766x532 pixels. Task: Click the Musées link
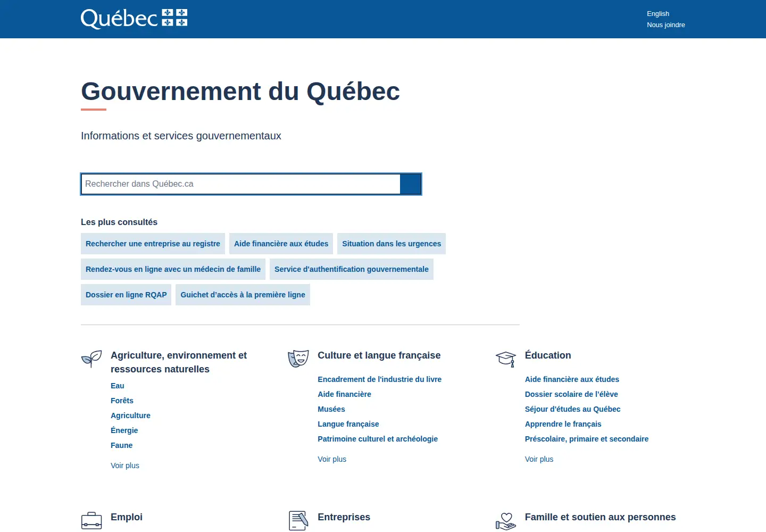[331, 409]
